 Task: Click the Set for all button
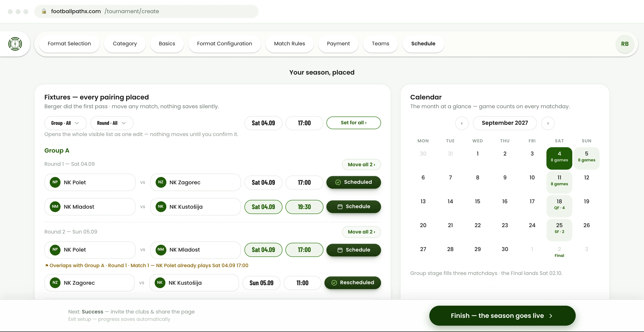pyautogui.click(x=353, y=123)
